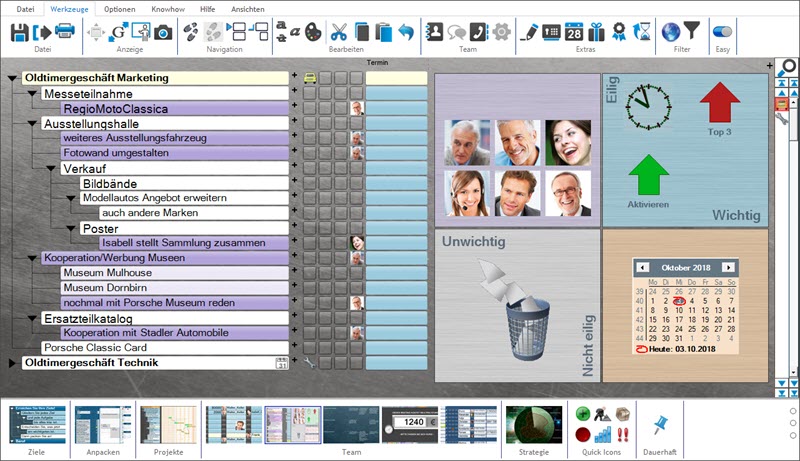The image size is (800, 461).
Task: Expand the Oldtimergeschäft Technik node
Action: point(12,363)
